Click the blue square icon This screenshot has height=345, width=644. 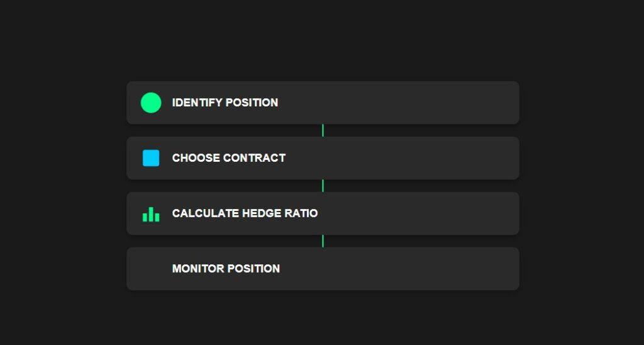click(x=151, y=158)
